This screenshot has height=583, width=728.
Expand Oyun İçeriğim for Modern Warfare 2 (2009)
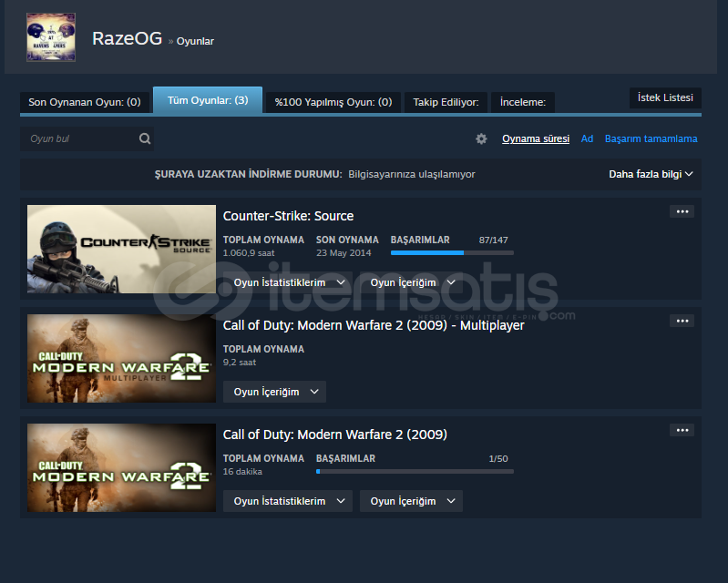[411, 501]
